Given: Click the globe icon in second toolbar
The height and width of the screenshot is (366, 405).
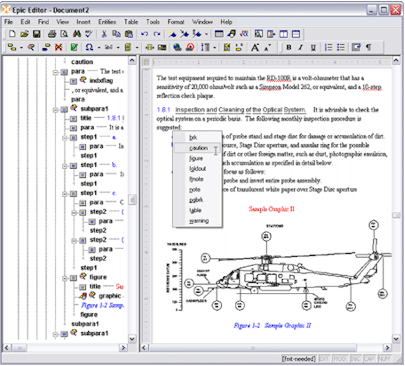Looking at the screenshot, I should pyautogui.click(x=177, y=47).
